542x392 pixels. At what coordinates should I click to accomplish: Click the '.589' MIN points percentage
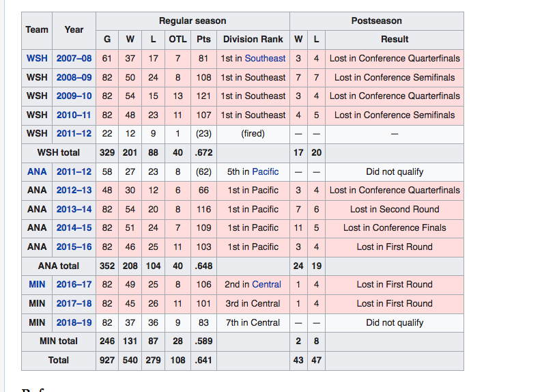[x=203, y=341]
